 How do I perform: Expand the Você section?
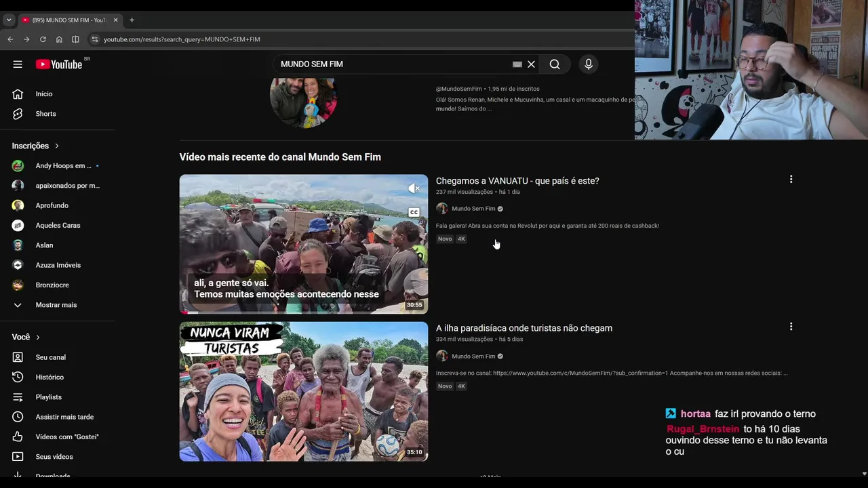pyautogui.click(x=26, y=337)
